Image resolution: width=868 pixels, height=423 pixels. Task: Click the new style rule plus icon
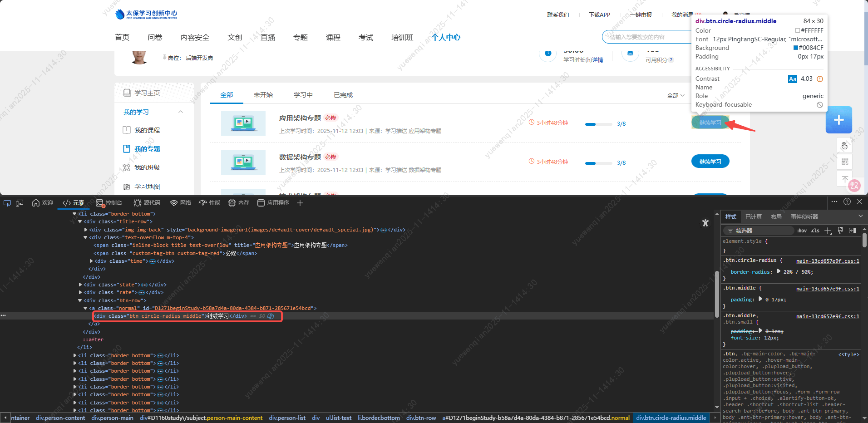coord(827,231)
